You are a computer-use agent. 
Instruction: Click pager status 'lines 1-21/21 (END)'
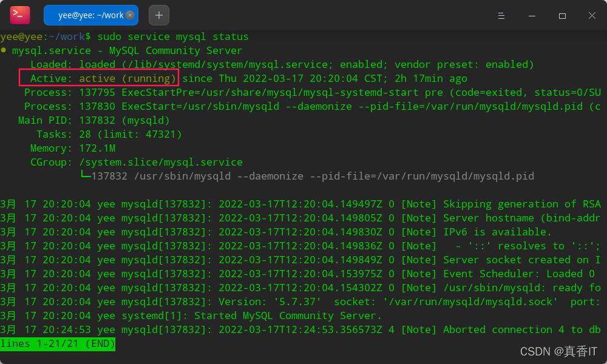pos(58,343)
